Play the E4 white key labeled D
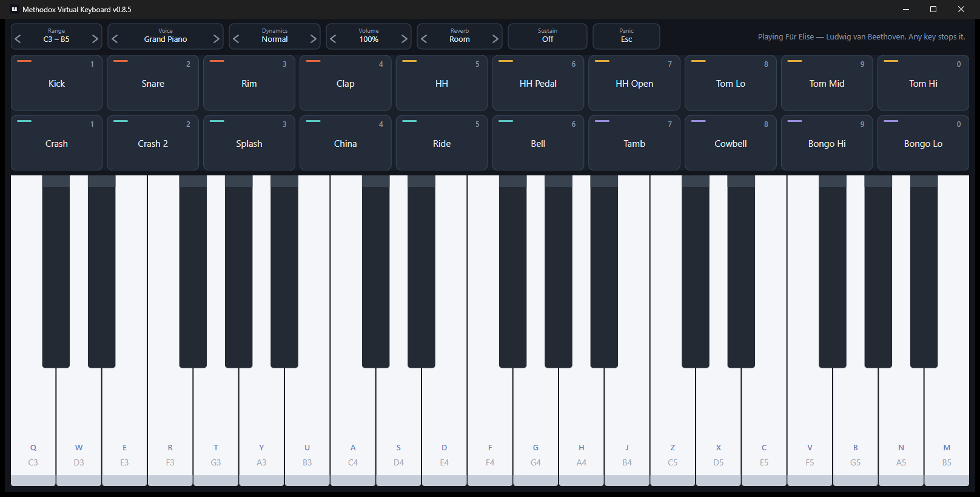Viewport: 980px width, 497px height. [x=445, y=425]
